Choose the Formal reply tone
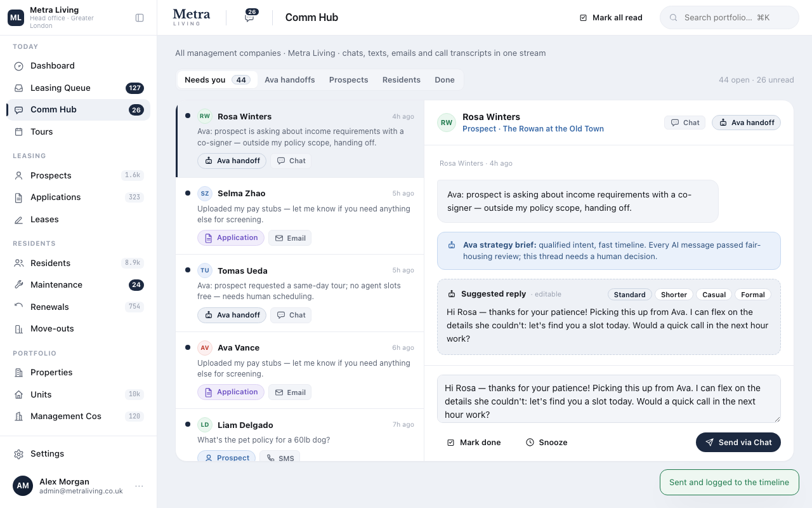This screenshot has height=508, width=812. pyautogui.click(x=753, y=295)
